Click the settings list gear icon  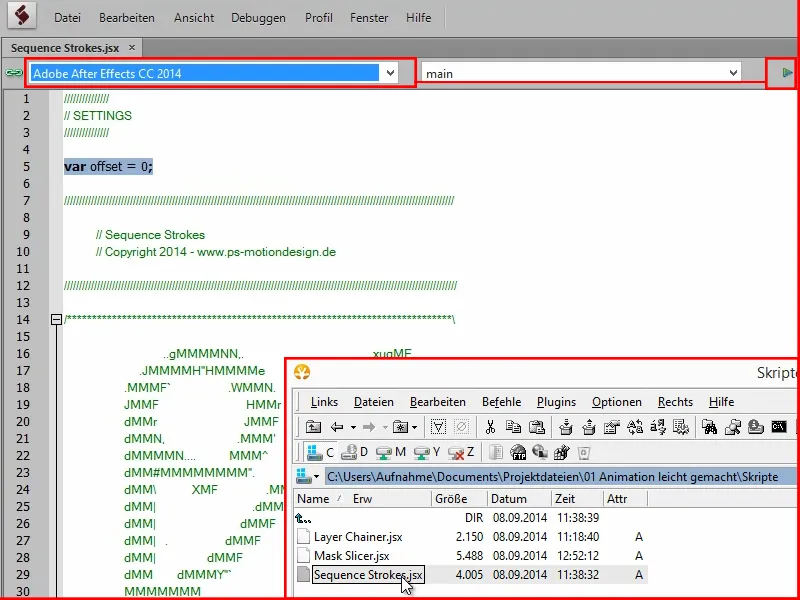coord(681,427)
